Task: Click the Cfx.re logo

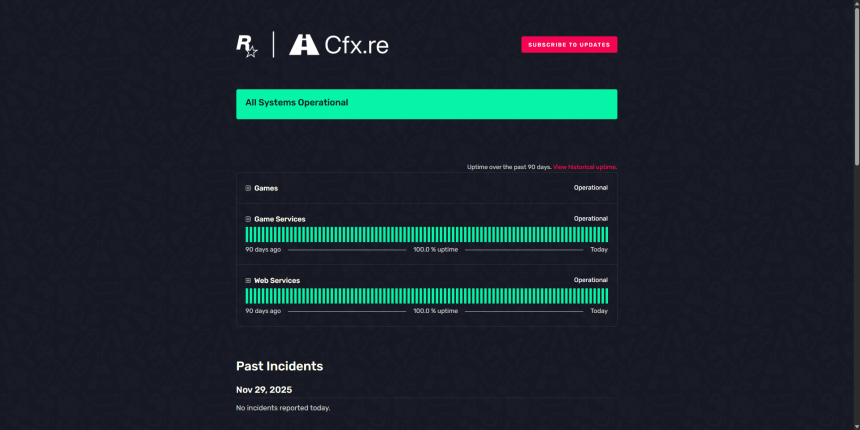Action: (339, 45)
